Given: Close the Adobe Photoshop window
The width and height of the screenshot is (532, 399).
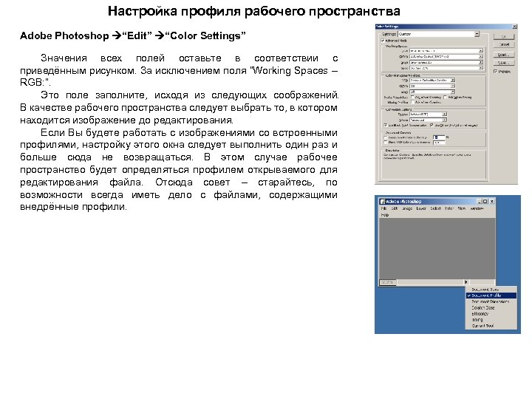Looking at the screenshot, I should coord(492,201).
